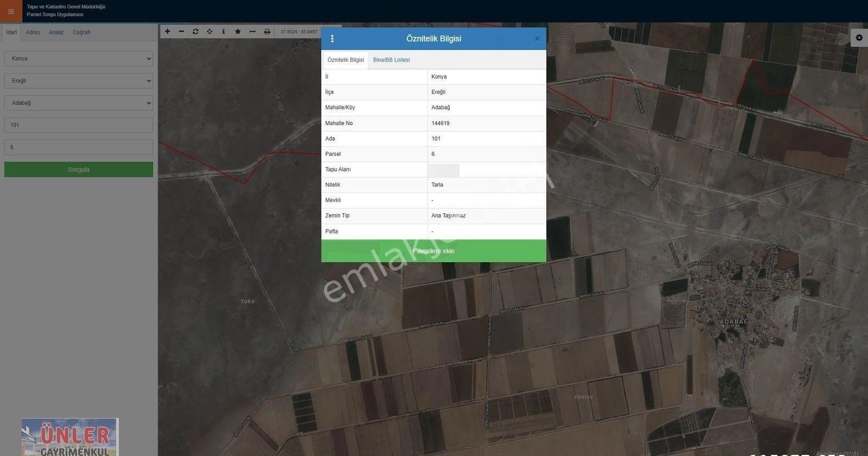
Task: Expand the Ereğli district dropdown
Action: (79, 81)
